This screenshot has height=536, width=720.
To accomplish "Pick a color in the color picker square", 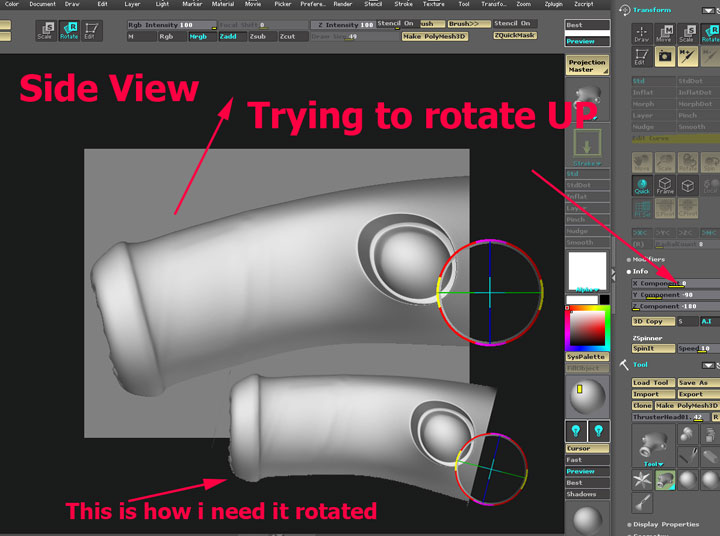I will click(x=587, y=329).
